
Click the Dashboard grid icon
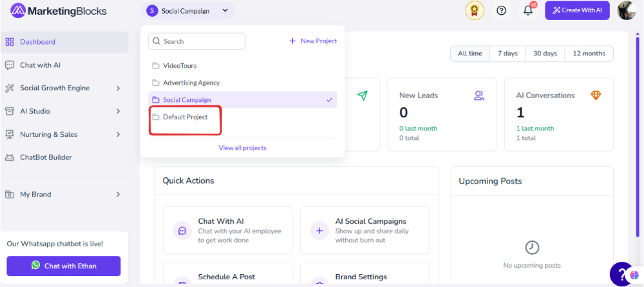[x=10, y=42]
